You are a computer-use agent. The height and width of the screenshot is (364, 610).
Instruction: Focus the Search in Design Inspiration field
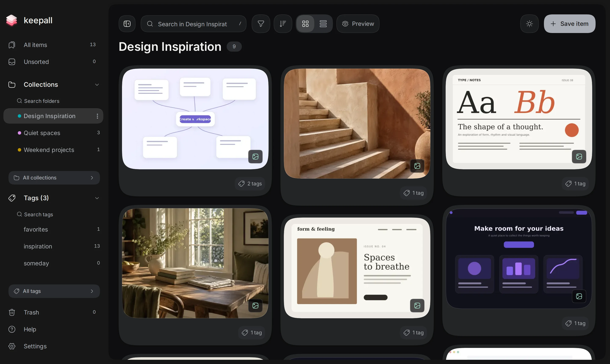[x=193, y=24]
